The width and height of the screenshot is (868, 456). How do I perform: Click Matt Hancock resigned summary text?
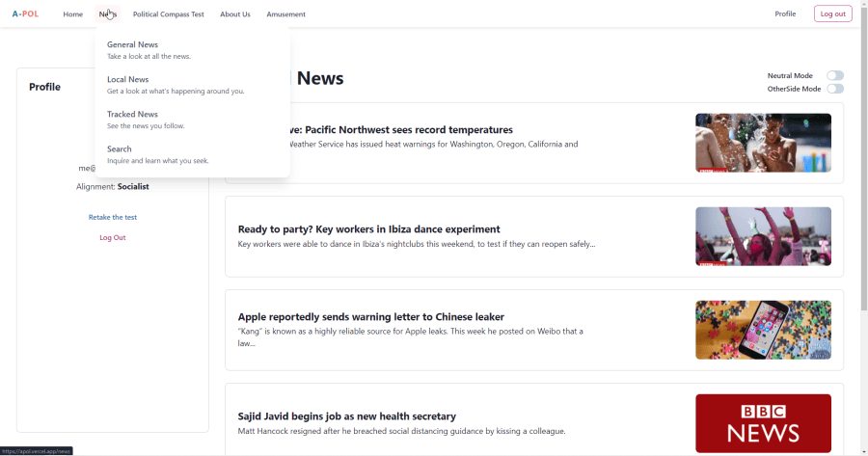[401, 431]
